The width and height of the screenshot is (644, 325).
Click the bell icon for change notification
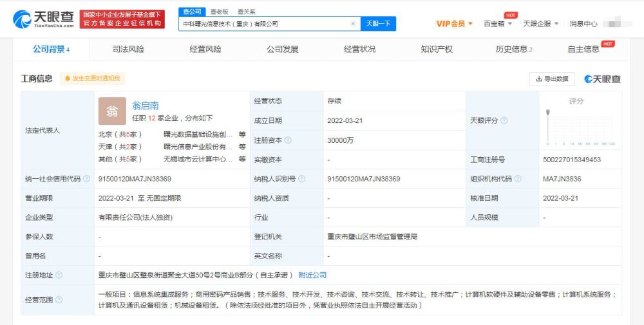tap(68, 79)
